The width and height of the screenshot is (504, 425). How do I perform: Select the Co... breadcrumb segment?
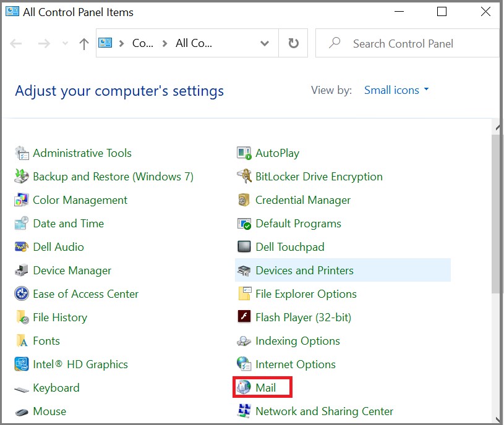coord(143,43)
